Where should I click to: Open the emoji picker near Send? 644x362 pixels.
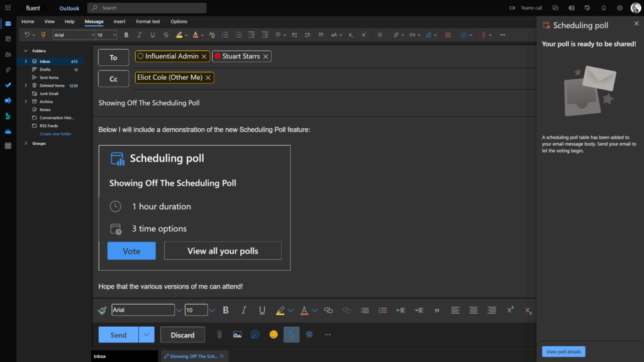click(x=273, y=334)
